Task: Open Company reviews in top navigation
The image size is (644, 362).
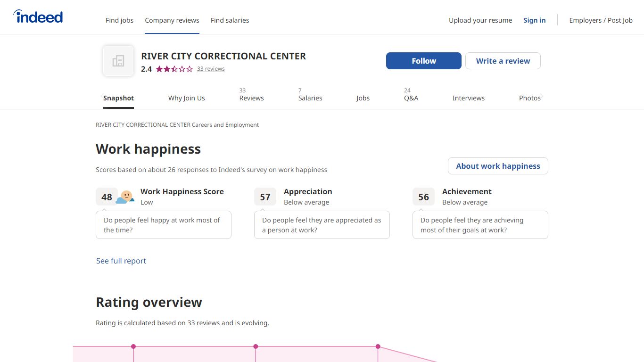Action: (172, 20)
